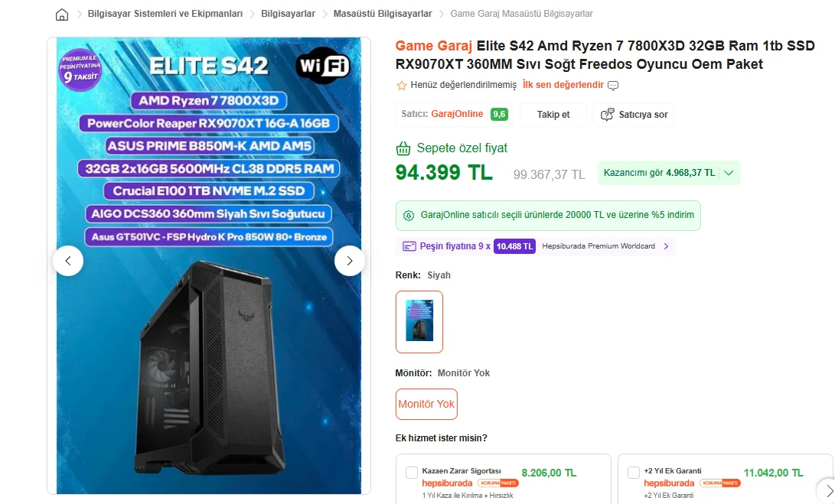Expand the Kazancını gör dropdown chevron
This screenshot has height=504, width=835.
tap(729, 173)
